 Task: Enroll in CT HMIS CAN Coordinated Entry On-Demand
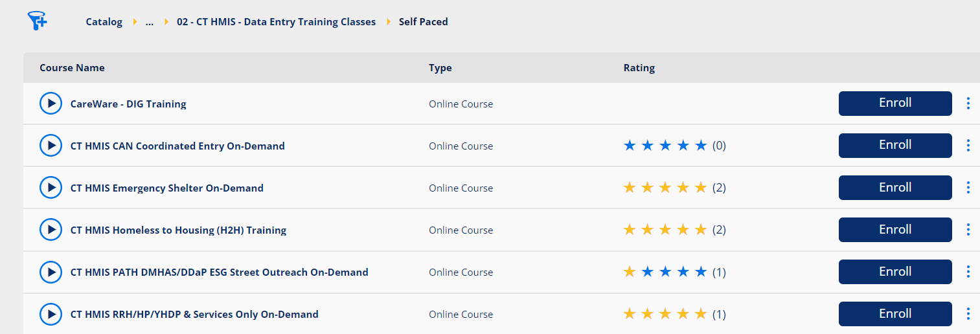(895, 146)
